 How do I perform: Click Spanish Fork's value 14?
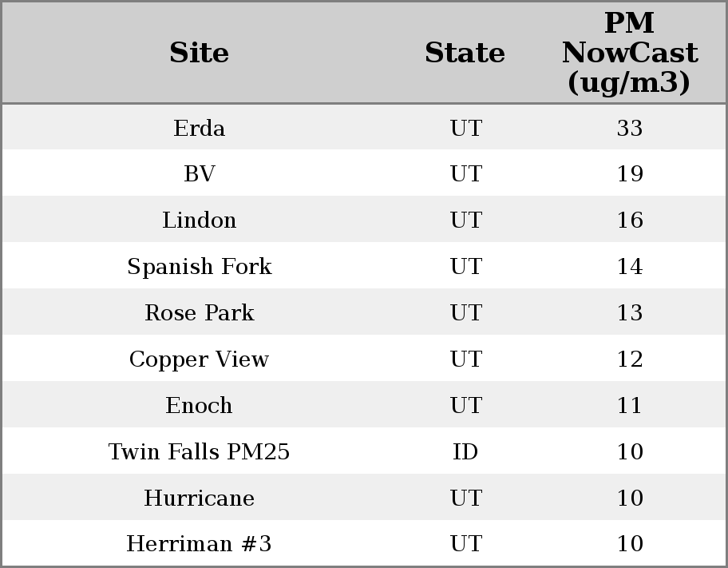(x=630, y=267)
